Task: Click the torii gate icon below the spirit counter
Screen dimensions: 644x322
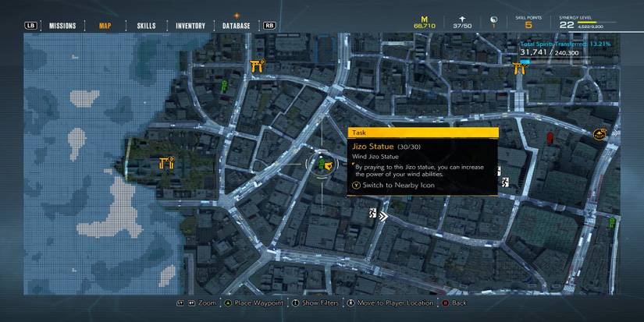Action: pos(519,69)
